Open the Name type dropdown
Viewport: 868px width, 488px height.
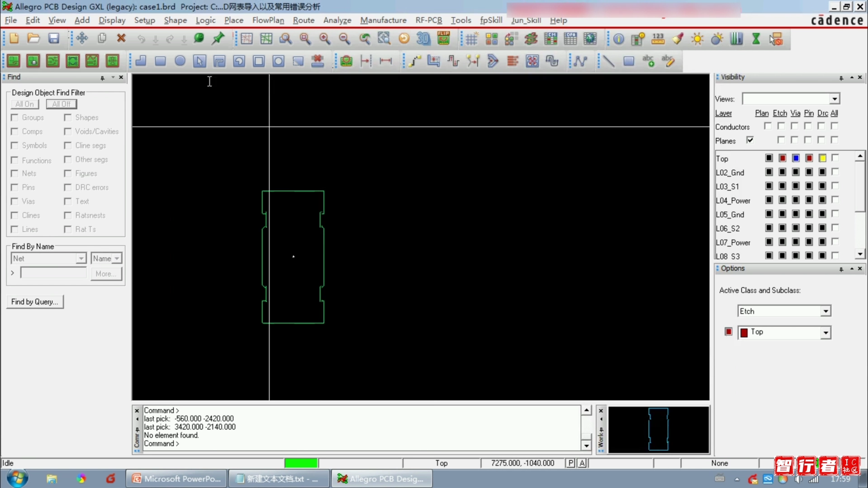pos(117,258)
